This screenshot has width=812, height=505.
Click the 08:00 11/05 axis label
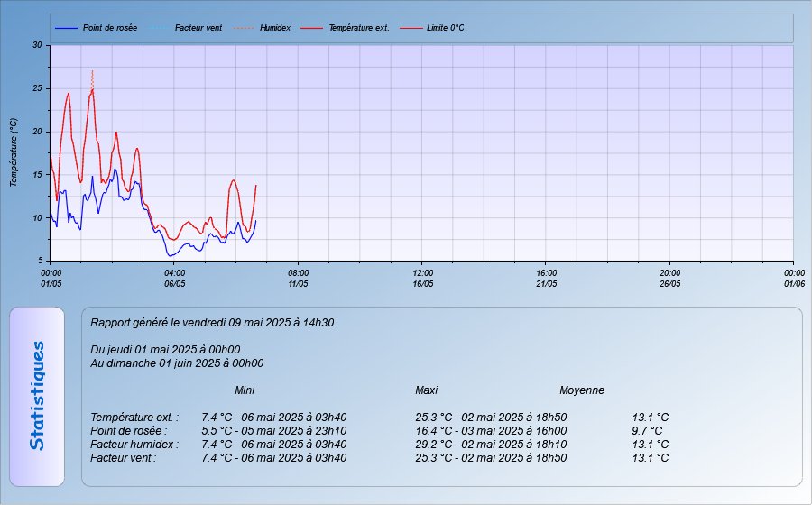(x=299, y=279)
